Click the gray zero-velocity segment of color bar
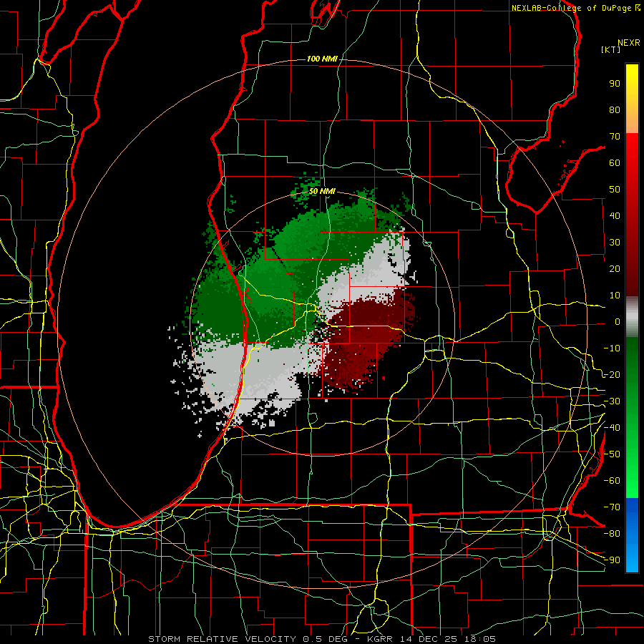Viewport: 644px width, 644px height. click(x=632, y=317)
